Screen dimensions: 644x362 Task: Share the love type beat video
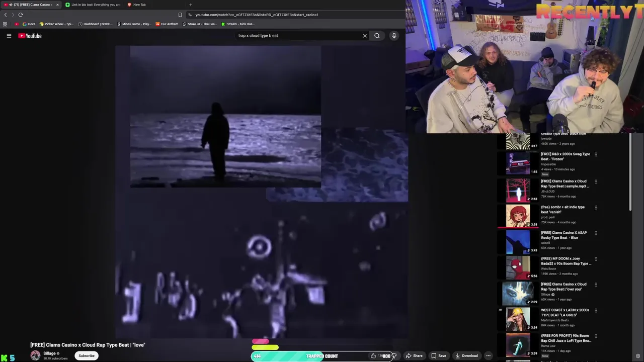[415, 356]
